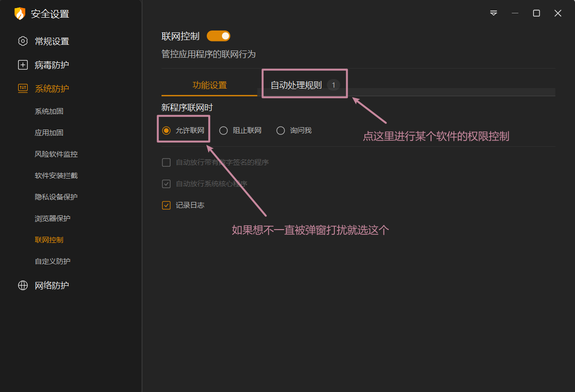Switch to the 功能设置 tab
Viewport: 575px width, 392px height.
tap(210, 86)
